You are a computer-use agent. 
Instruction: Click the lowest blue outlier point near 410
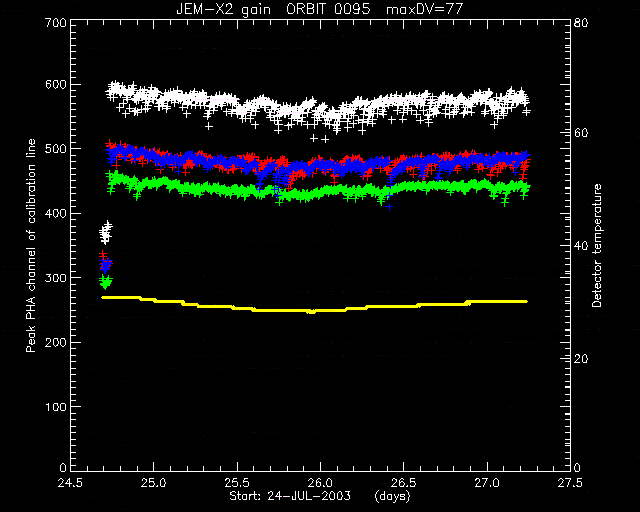389,207
